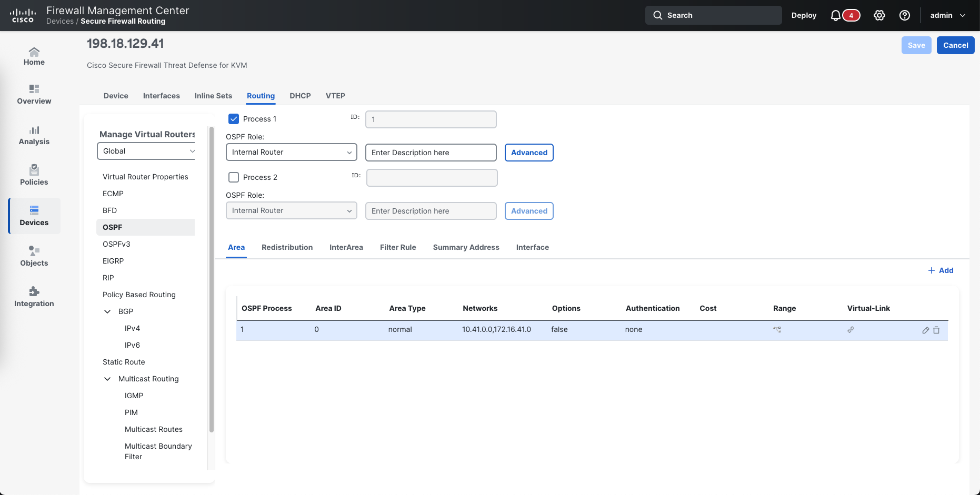Switch to the Redistribution tab
Image resolution: width=980 pixels, height=495 pixels.
(x=287, y=247)
